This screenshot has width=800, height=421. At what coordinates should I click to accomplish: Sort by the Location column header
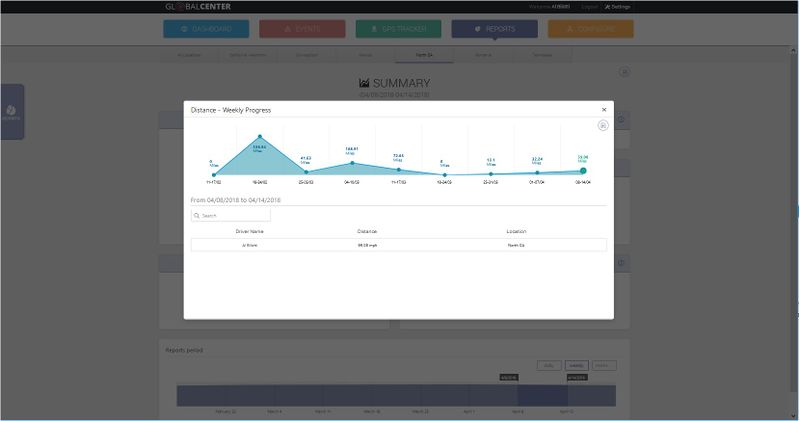coord(516,231)
